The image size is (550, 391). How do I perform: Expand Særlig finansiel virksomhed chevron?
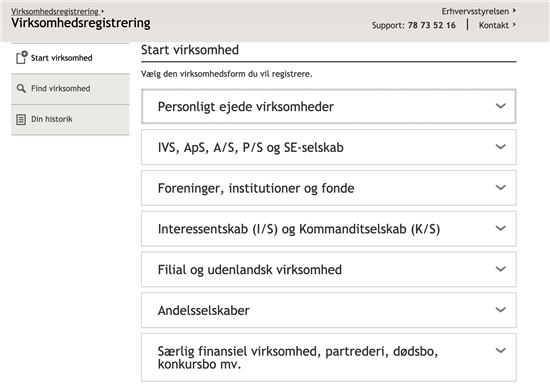coord(501,350)
